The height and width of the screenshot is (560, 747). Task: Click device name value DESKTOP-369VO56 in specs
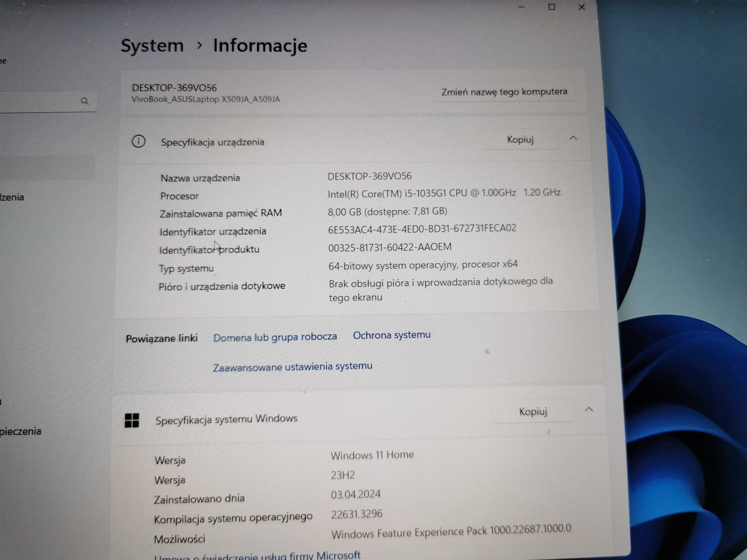[369, 176]
